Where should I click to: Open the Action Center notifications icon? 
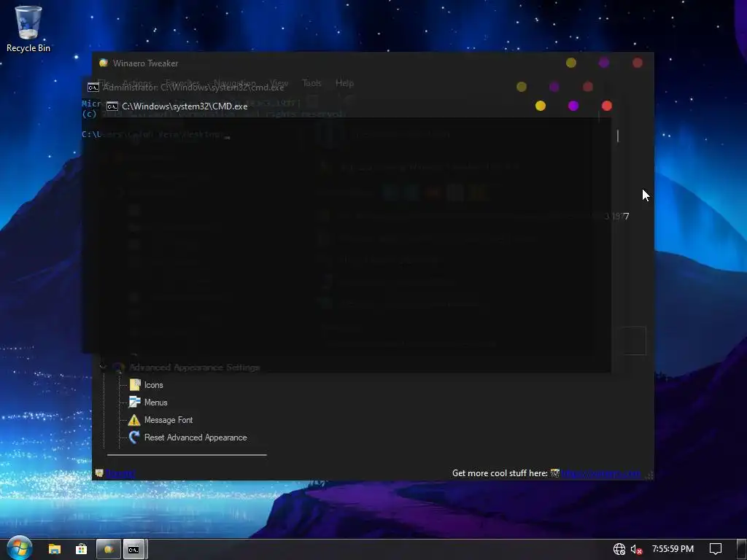(x=716, y=549)
